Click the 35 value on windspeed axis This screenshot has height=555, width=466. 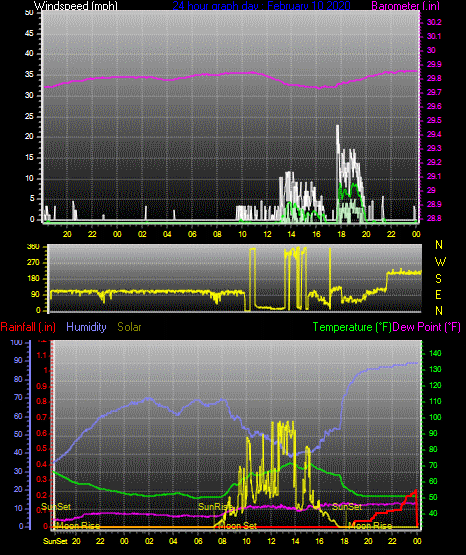tap(29, 75)
